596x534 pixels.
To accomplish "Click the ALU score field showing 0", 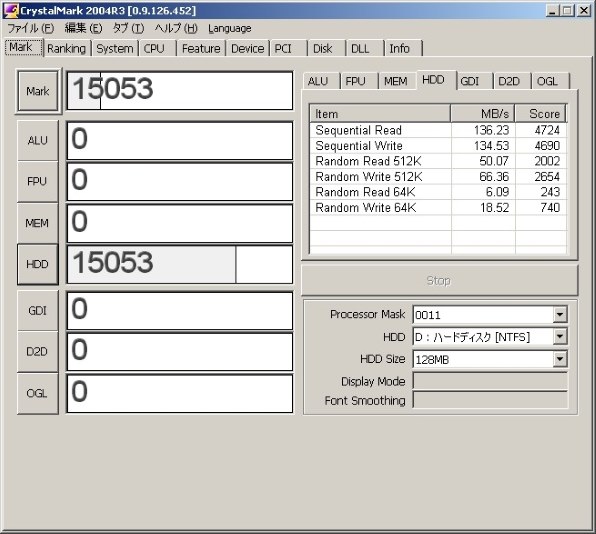I will [x=180, y=141].
